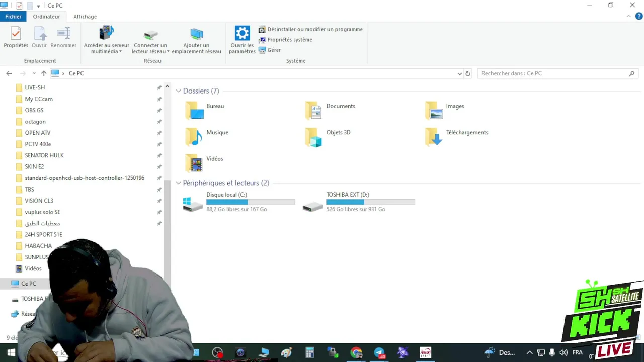This screenshot has width=644, height=362.
Task: Open Google Chrome from the taskbar
Action: pos(356,352)
